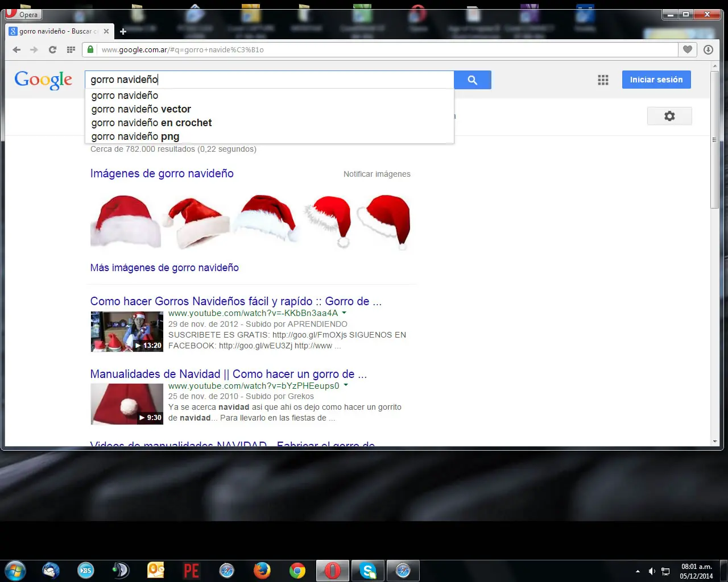Open "Imágenes de gorro navideño" link

point(162,173)
